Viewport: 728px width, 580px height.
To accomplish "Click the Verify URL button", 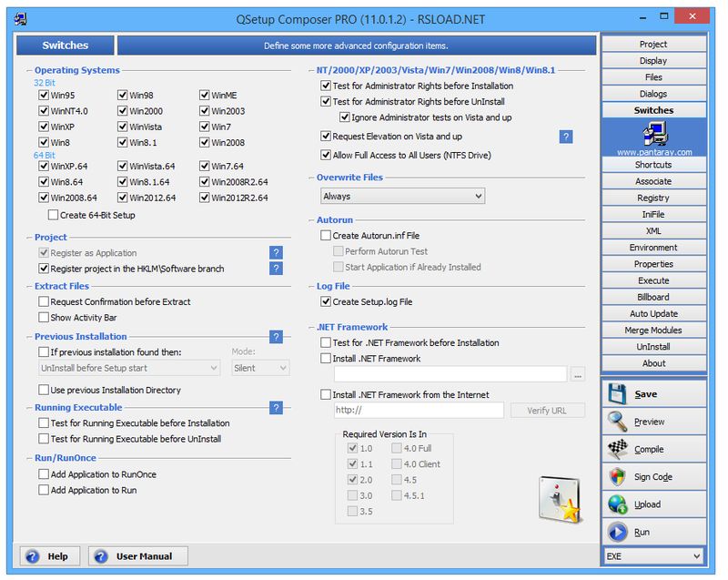I will 548,411.
